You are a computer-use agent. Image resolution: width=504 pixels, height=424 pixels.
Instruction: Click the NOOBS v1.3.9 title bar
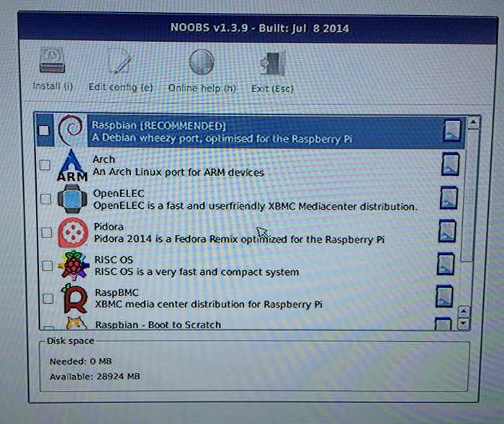(x=258, y=28)
